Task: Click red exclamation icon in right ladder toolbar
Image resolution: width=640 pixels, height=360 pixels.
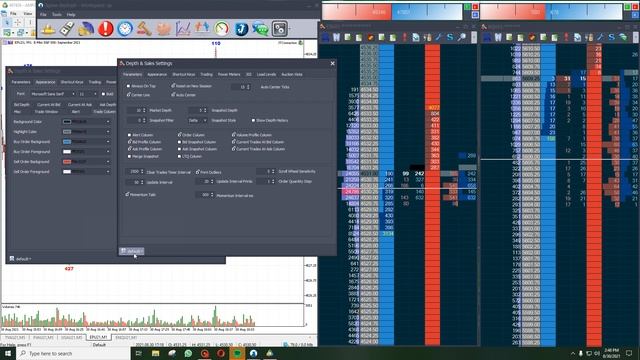Action: [566, 38]
